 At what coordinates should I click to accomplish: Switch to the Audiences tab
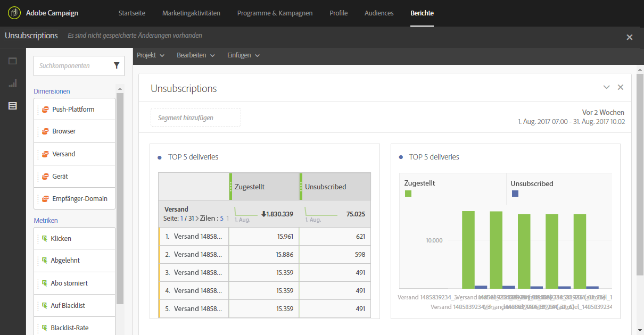point(379,13)
